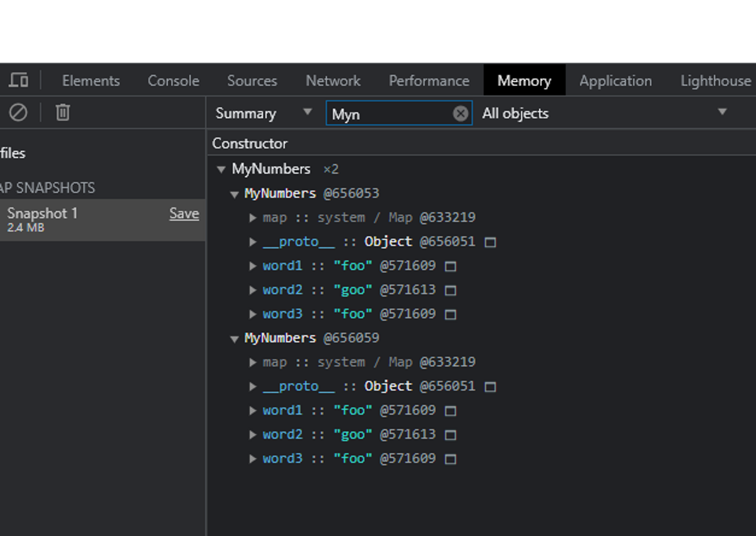The height and width of the screenshot is (536, 756).
Task: Open the All objects filter dropdown
Action: coord(605,113)
